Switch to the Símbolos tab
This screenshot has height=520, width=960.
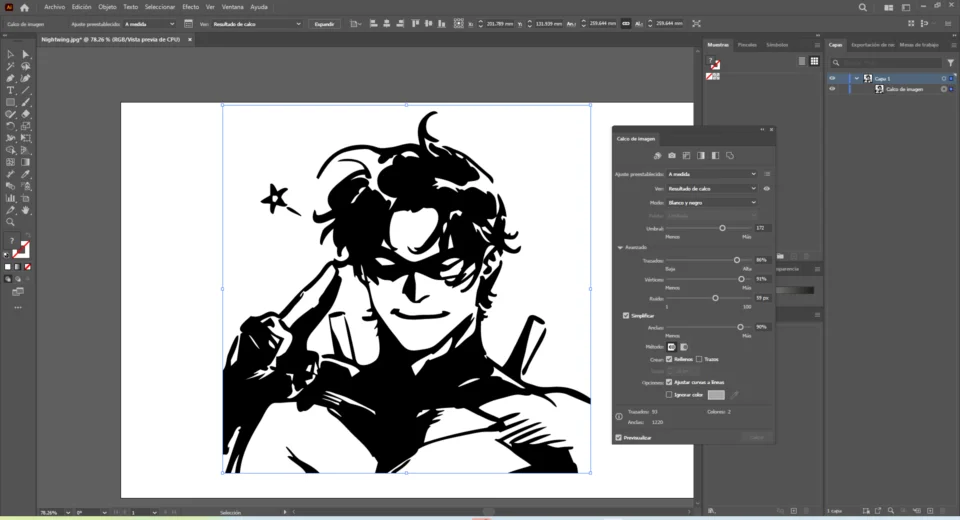point(777,45)
